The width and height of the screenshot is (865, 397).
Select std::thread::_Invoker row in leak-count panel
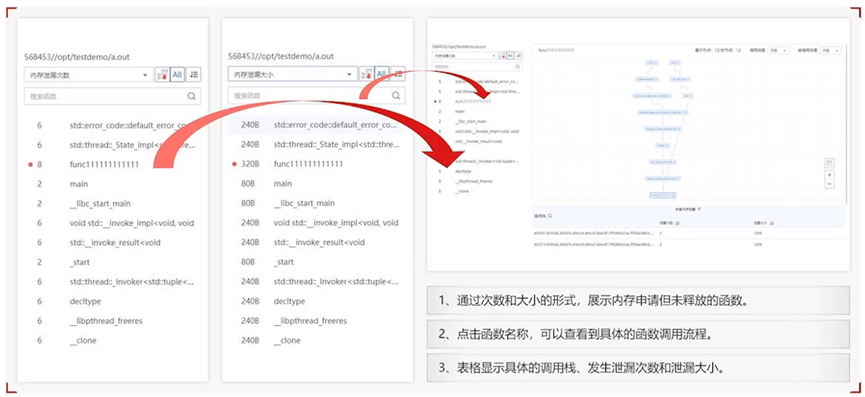[x=113, y=282]
